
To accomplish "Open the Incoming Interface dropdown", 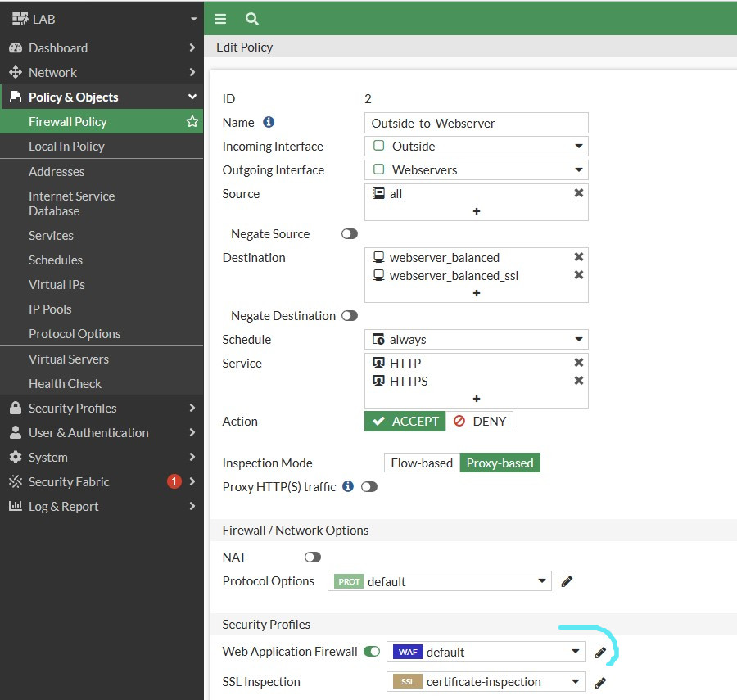I will 476,146.
